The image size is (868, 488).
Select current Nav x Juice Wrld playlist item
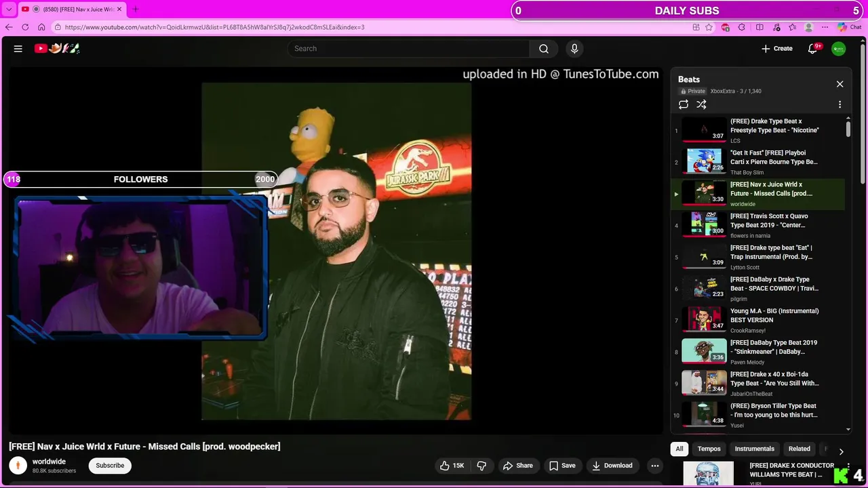tap(758, 194)
